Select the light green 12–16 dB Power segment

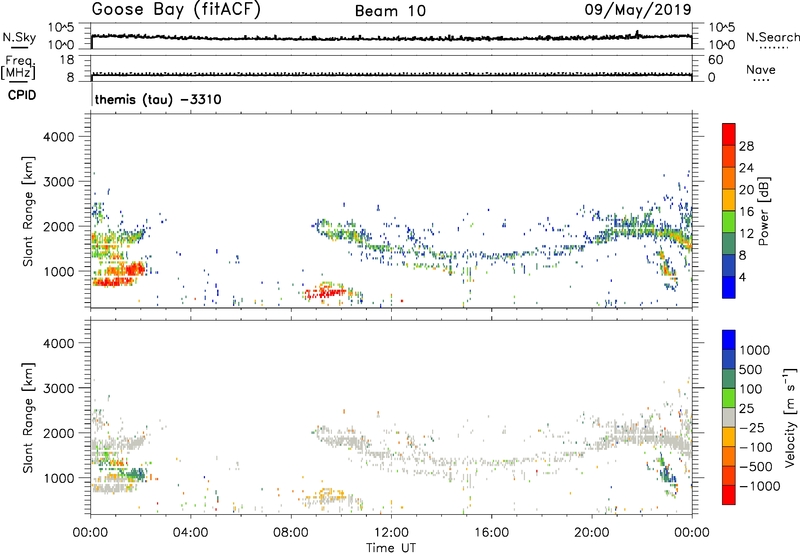(x=729, y=222)
